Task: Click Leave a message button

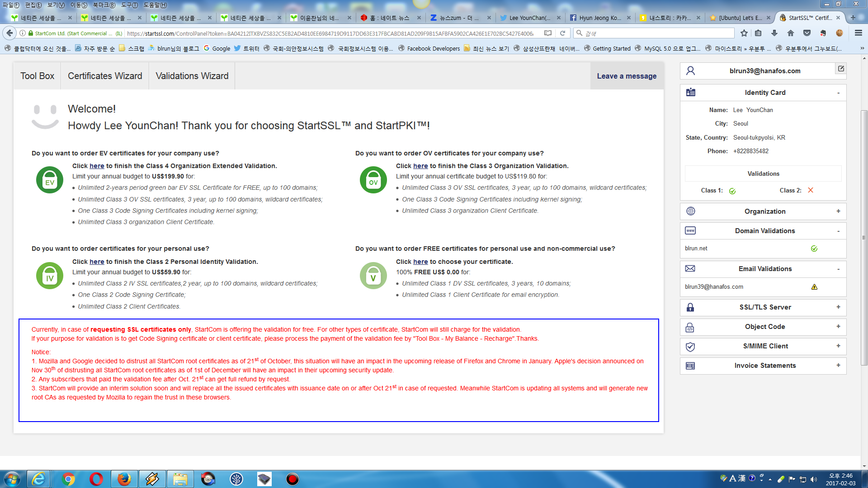Action: click(x=627, y=76)
